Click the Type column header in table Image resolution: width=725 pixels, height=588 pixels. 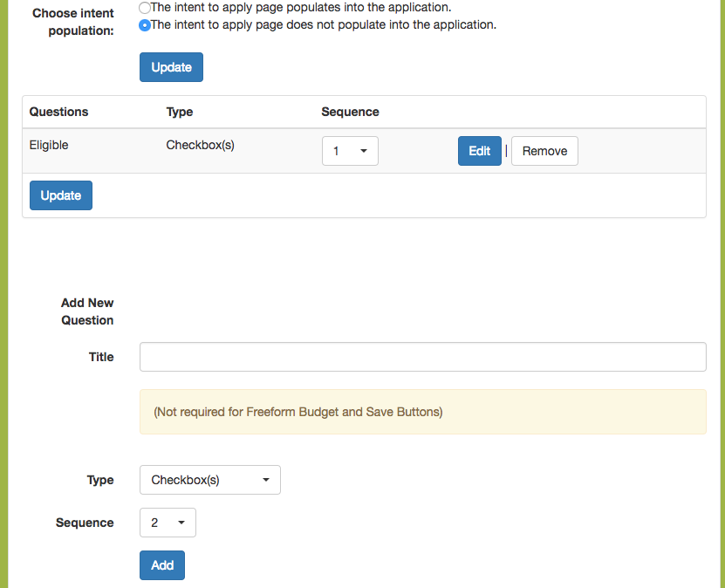[x=180, y=112]
